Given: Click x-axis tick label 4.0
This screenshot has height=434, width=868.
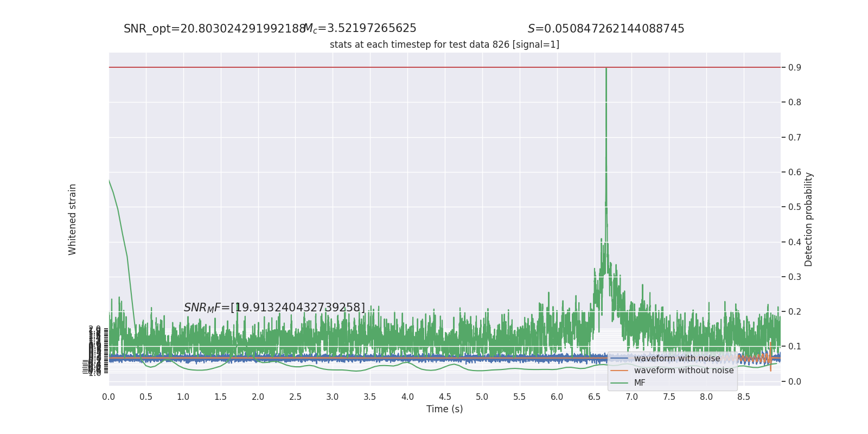Looking at the screenshot, I should point(407,397).
